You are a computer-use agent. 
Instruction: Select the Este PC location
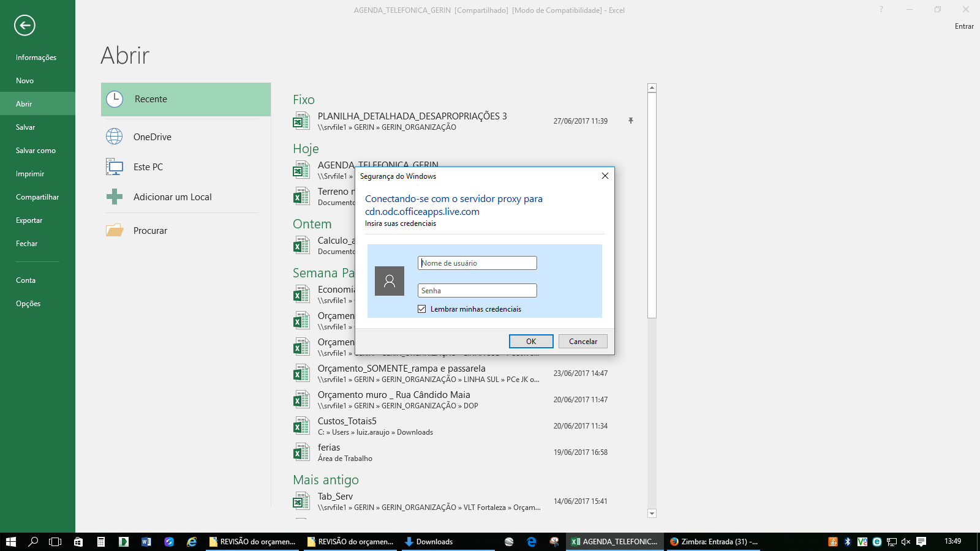coord(186,167)
